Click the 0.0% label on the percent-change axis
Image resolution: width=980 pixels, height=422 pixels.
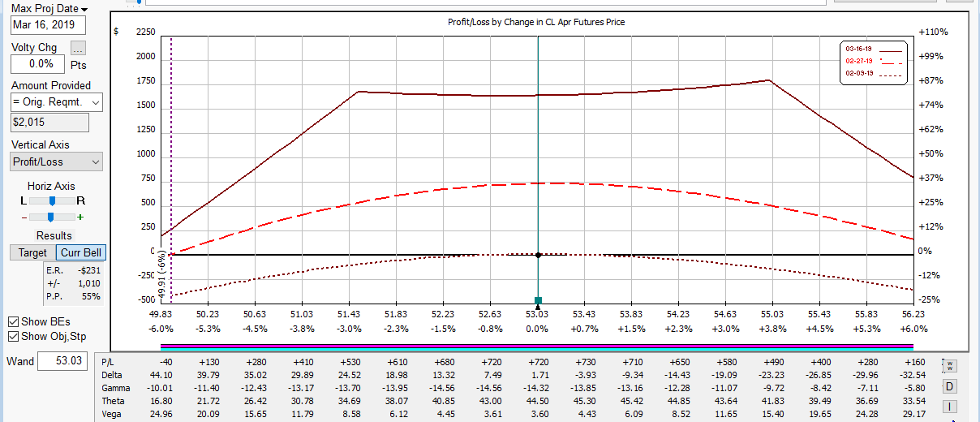click(537, 329)
